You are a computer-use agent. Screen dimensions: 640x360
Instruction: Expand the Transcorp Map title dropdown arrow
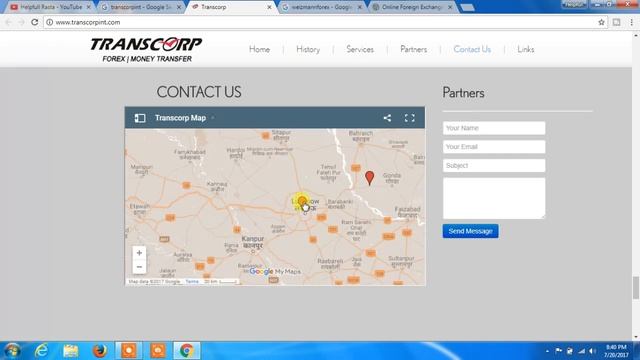213,118
